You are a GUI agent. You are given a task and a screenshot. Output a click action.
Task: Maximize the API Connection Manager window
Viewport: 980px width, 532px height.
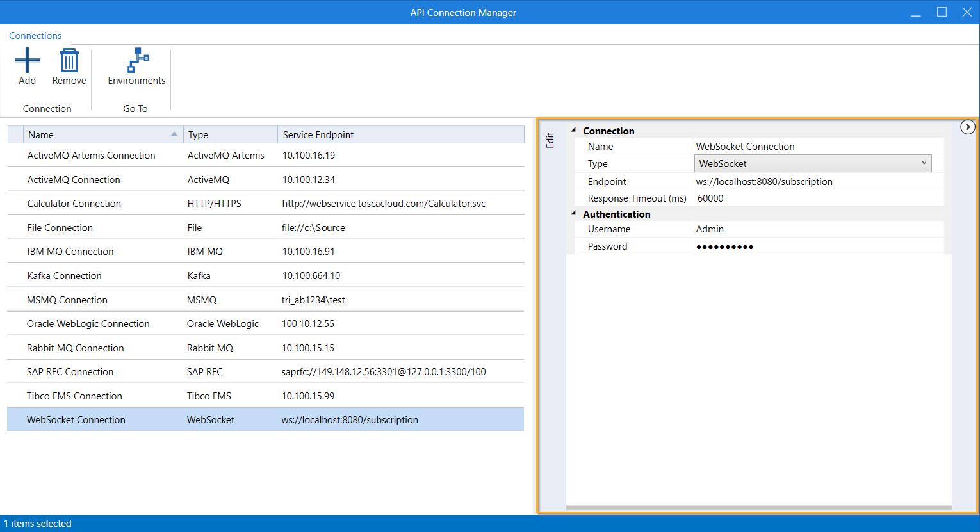click(942, 12)
